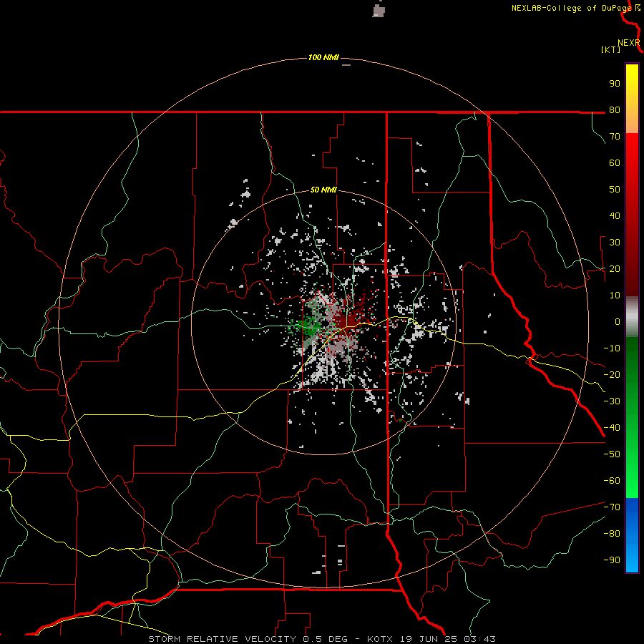
Task: Click the "-40" value on velocity scale
Action: [x=612, y=428]
